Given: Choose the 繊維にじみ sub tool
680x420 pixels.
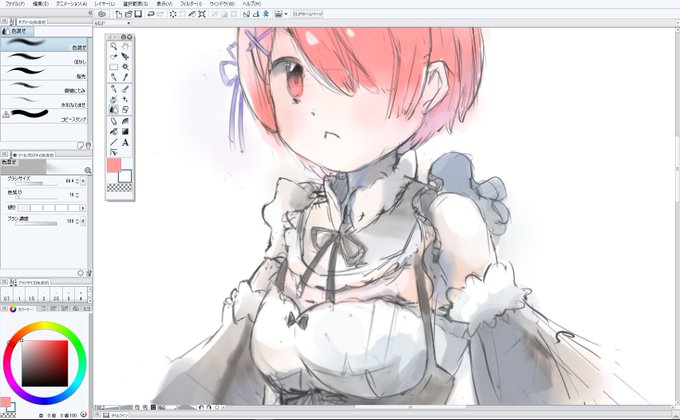Looking at the screenshot, I should [44, 87].
